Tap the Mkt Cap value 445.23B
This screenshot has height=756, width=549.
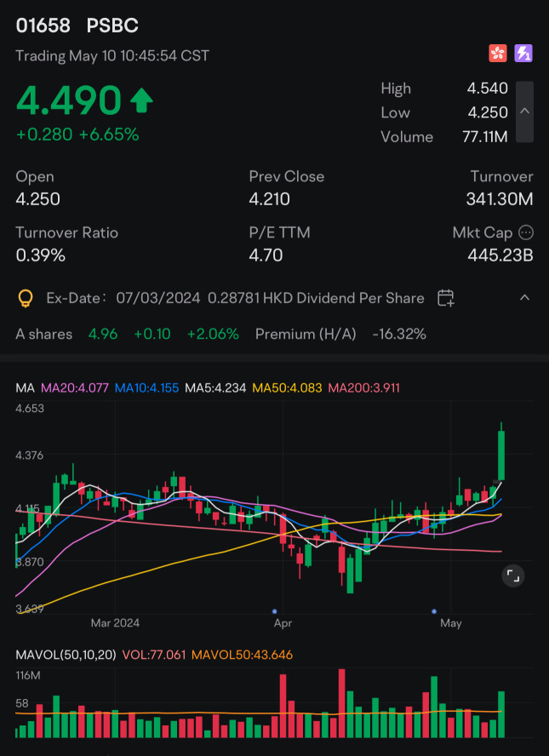(x=500, y=255)
